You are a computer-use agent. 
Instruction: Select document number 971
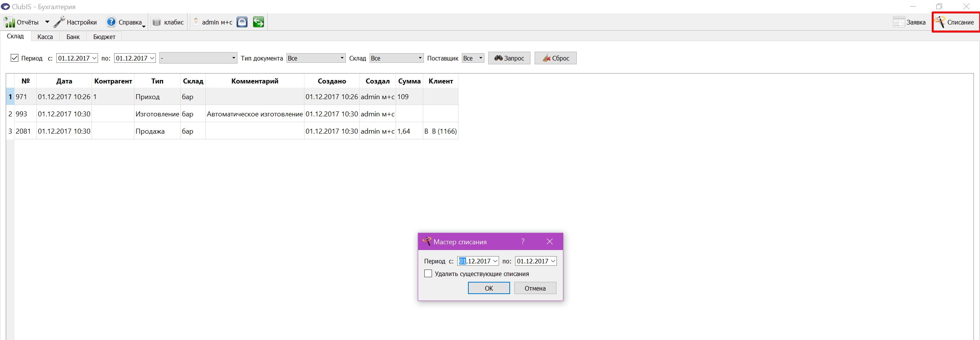(x=25, y=97)
